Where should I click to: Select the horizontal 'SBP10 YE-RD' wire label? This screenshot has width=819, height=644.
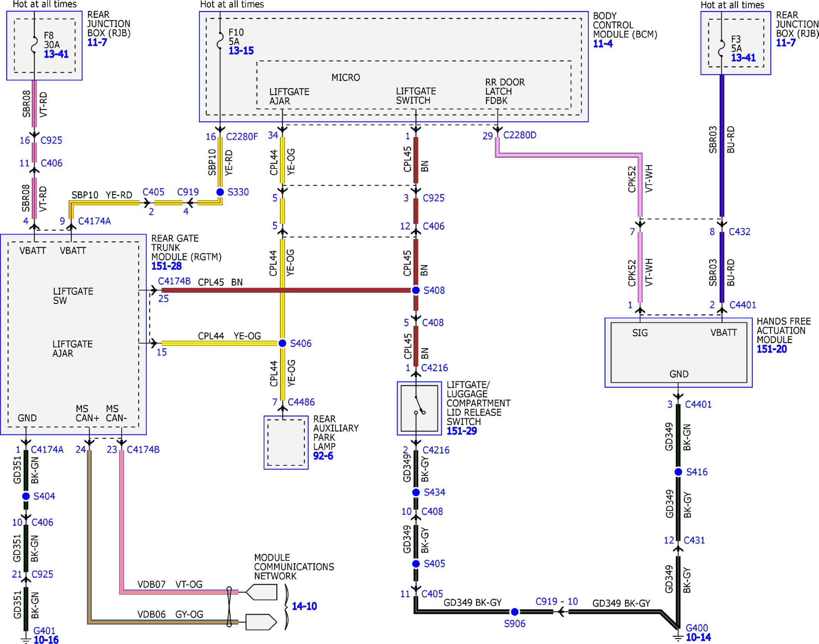tap(102, 195)
